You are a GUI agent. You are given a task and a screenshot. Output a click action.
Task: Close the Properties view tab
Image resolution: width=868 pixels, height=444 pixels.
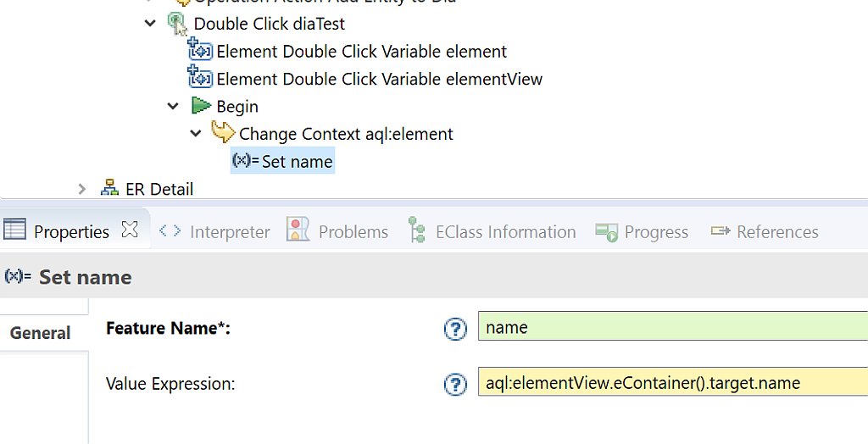(x=130, y=229)
